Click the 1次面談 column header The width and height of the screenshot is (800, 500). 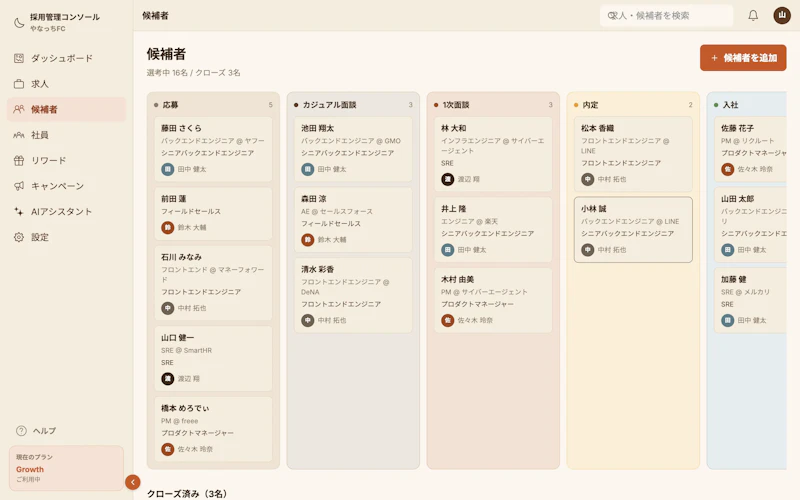[x=493, y=105]
